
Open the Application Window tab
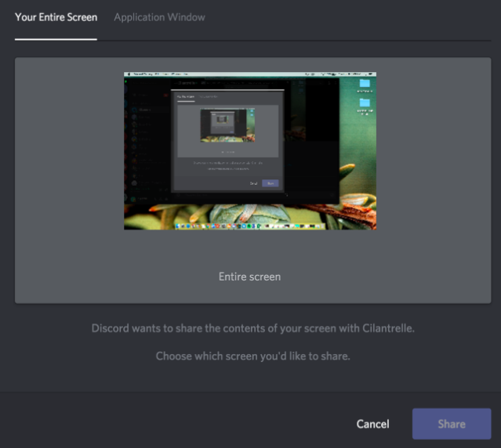click(159, 17)
